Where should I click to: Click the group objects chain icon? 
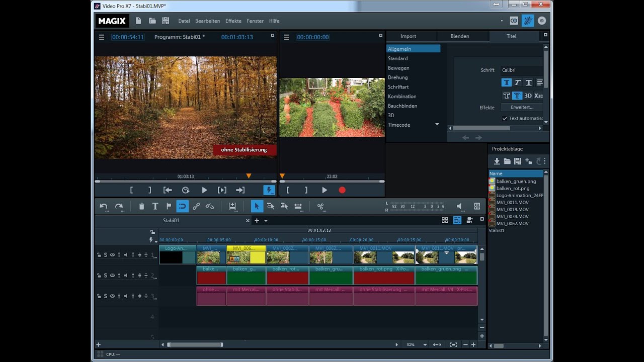click(x=196, y=206)
